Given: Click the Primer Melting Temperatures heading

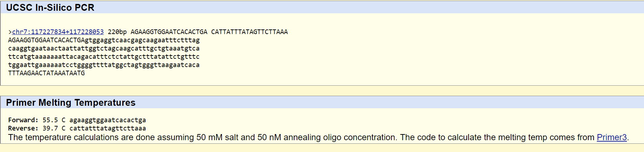Looking at the screenshot, I should coord(71,103).
